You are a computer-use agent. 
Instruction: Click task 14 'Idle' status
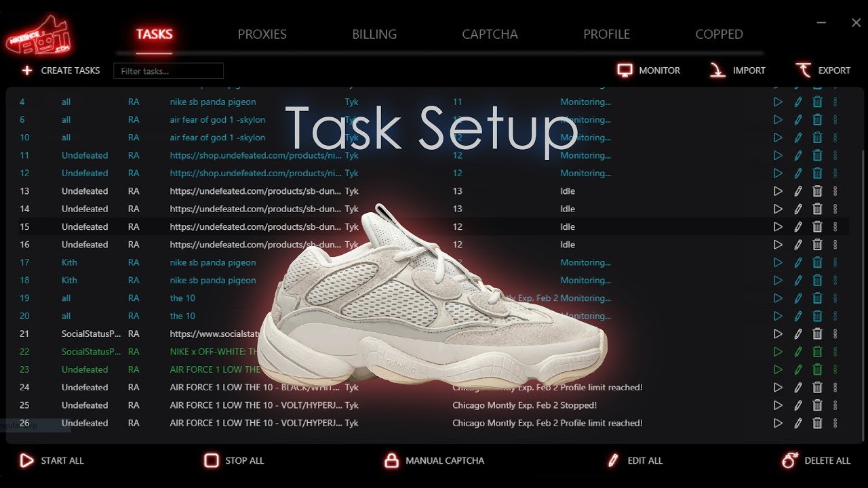click(568, 209)
